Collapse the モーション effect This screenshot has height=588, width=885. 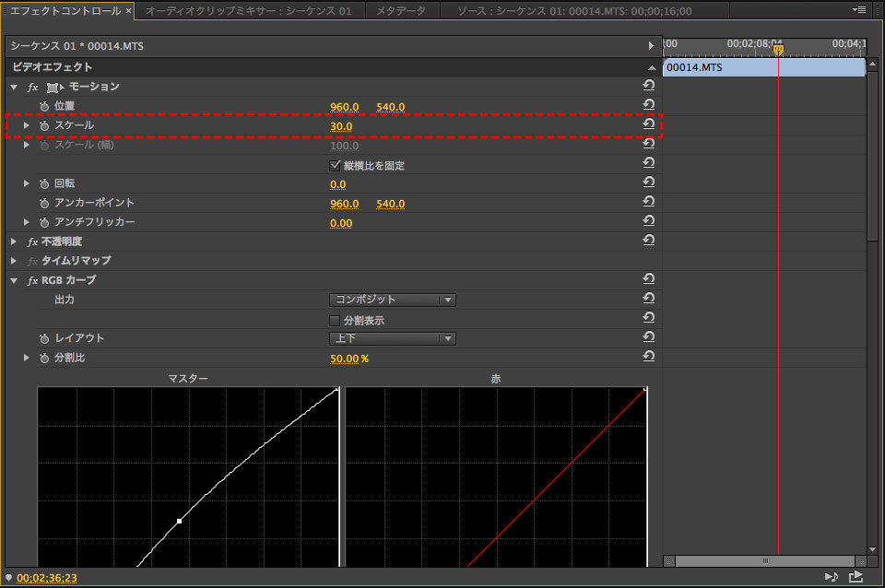[14, 87]
